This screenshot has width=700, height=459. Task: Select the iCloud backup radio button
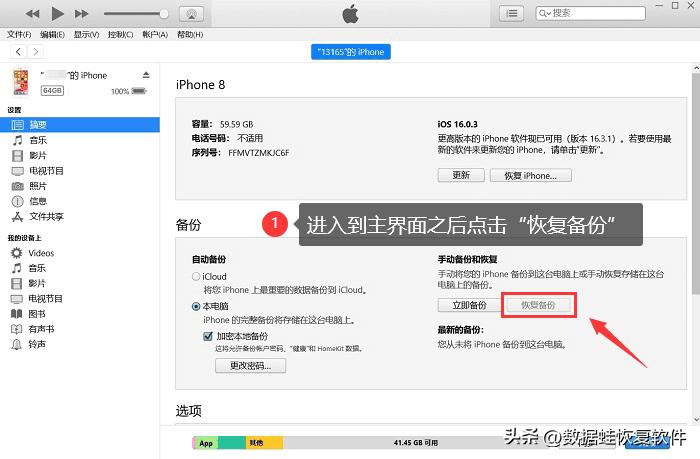196,276
